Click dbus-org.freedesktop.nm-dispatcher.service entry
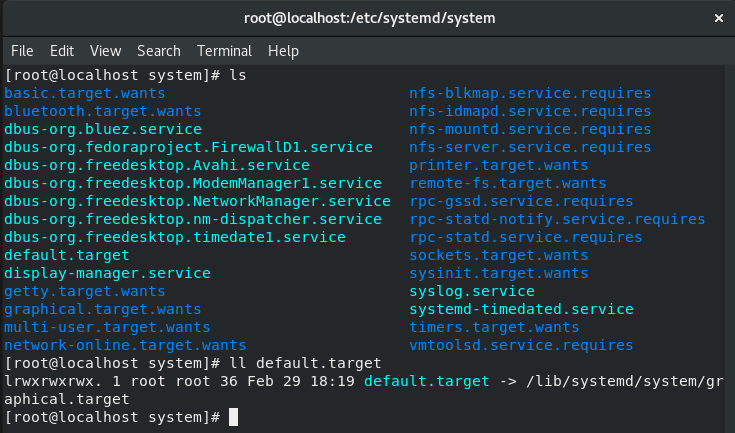The image size is (735, 433). tap(193, 219)
